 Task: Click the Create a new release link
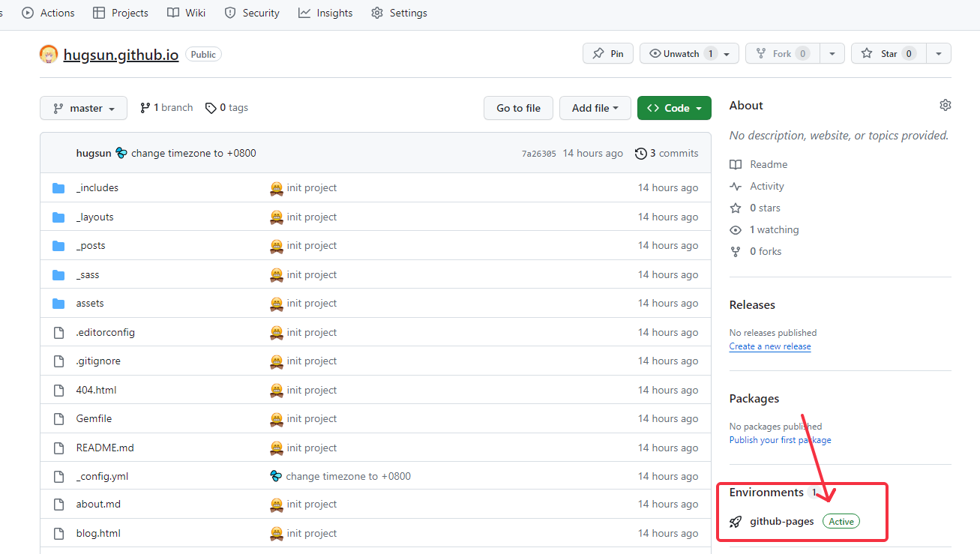tap(769, 346)
